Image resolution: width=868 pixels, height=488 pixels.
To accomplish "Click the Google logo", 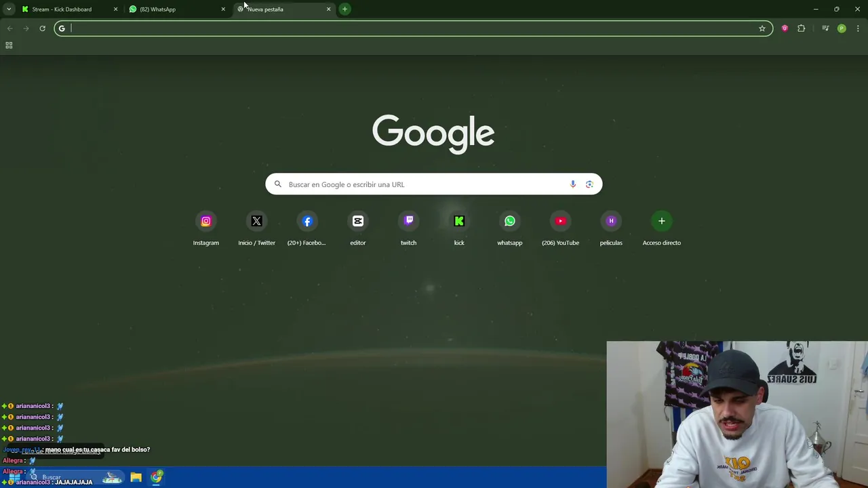I will 433,134.
